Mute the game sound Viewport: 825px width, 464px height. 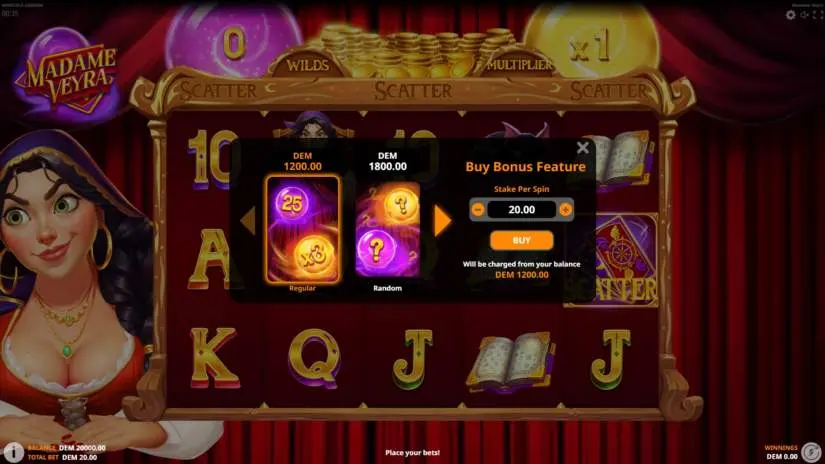[804, 15]
